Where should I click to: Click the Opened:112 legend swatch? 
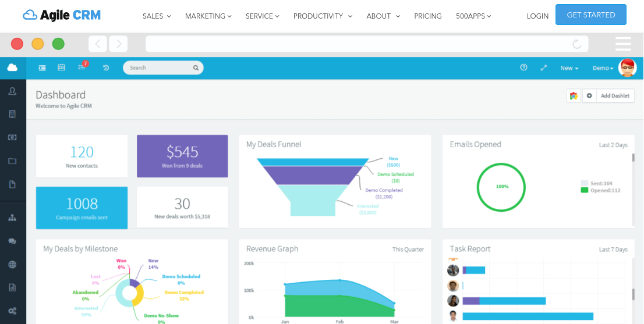pos(585,190)
